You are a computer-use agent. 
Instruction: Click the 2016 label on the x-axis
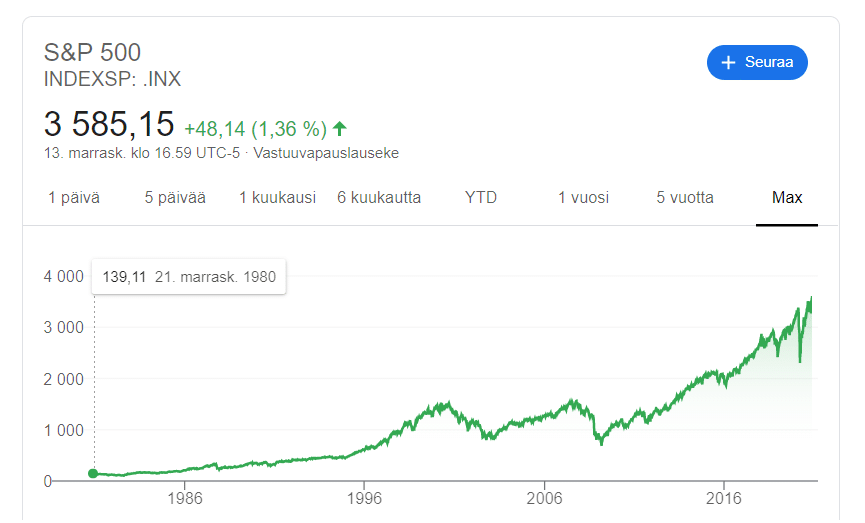coord(724,498)
